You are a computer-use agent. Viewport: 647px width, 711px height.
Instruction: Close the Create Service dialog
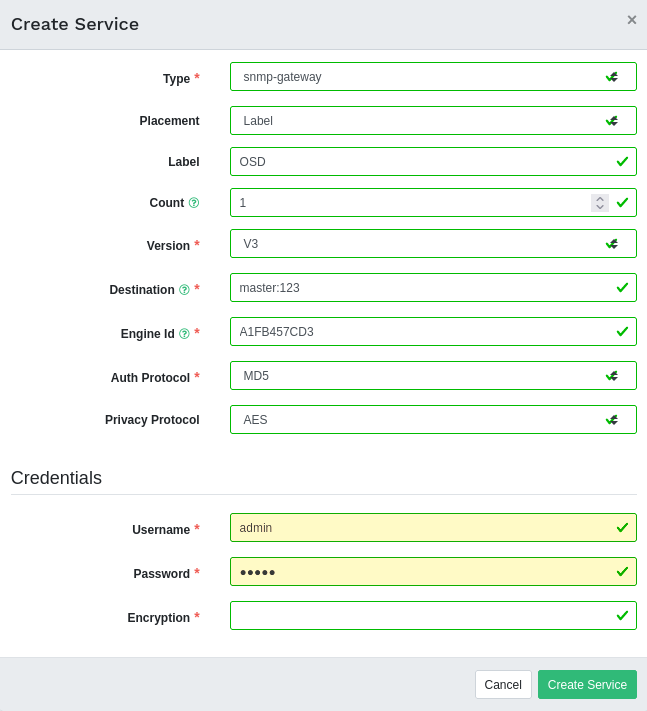(x=631, y=20)
